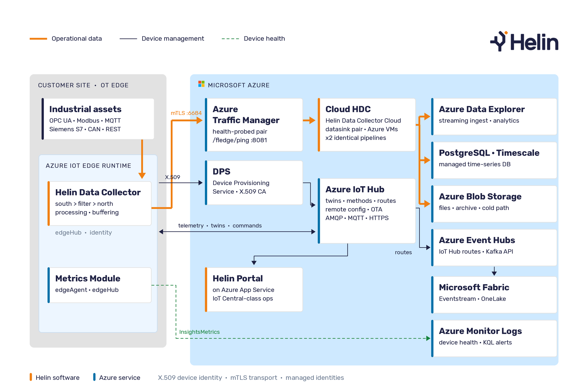Click the orange Helin software legend marker

pos(31,377)
